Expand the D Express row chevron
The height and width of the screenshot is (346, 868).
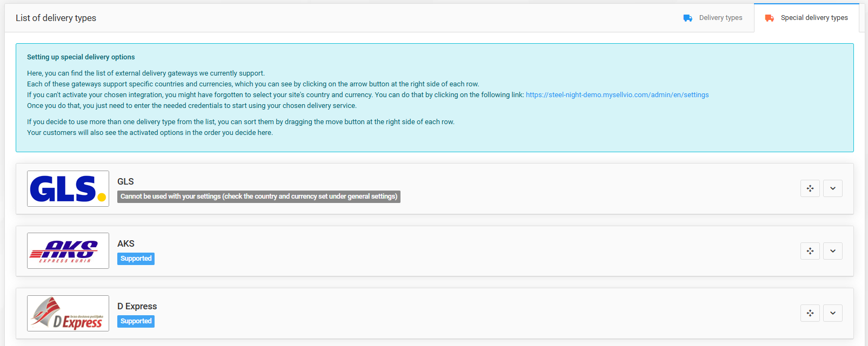tap(832, 313)
